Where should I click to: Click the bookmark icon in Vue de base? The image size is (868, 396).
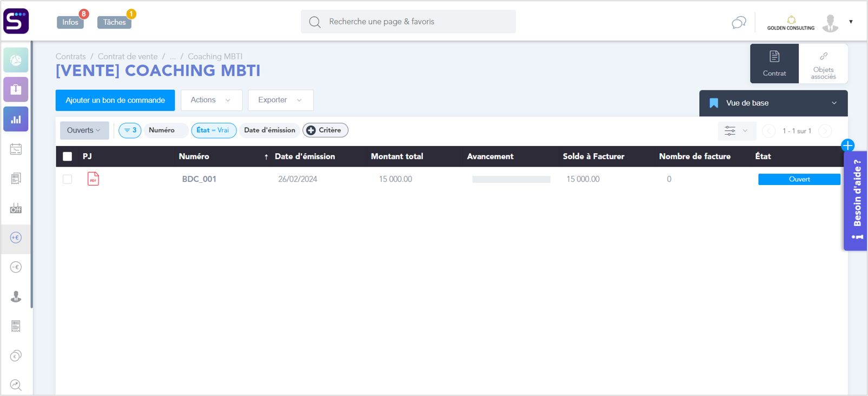(714, 103)
